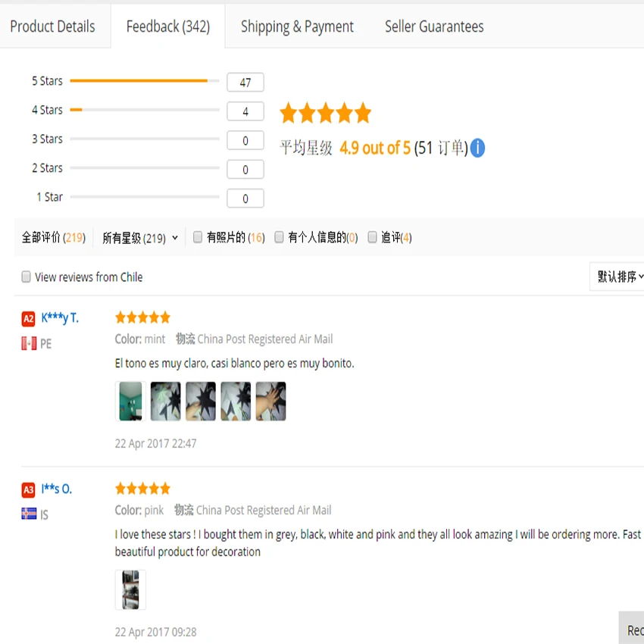Click the '1 Star' label
The image size is (644, 644).
click(49, 197)
